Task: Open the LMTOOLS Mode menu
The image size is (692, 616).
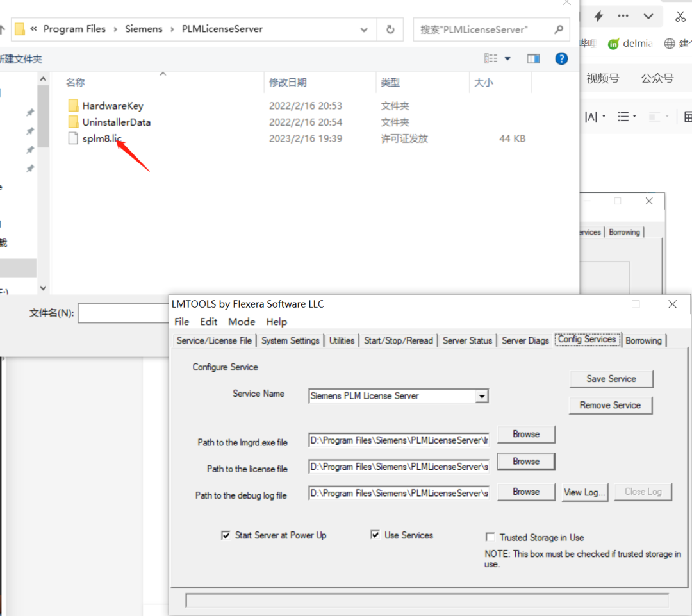Action: pos(242,322)
